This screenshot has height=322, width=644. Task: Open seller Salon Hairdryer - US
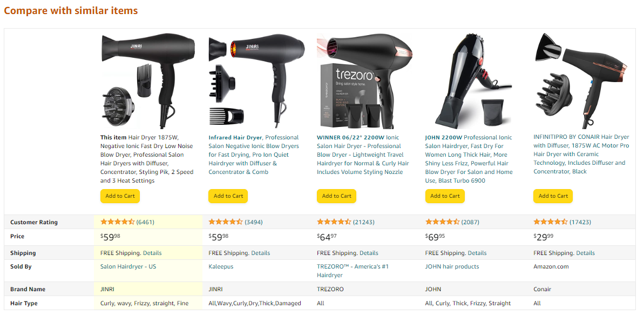point(128,266)
